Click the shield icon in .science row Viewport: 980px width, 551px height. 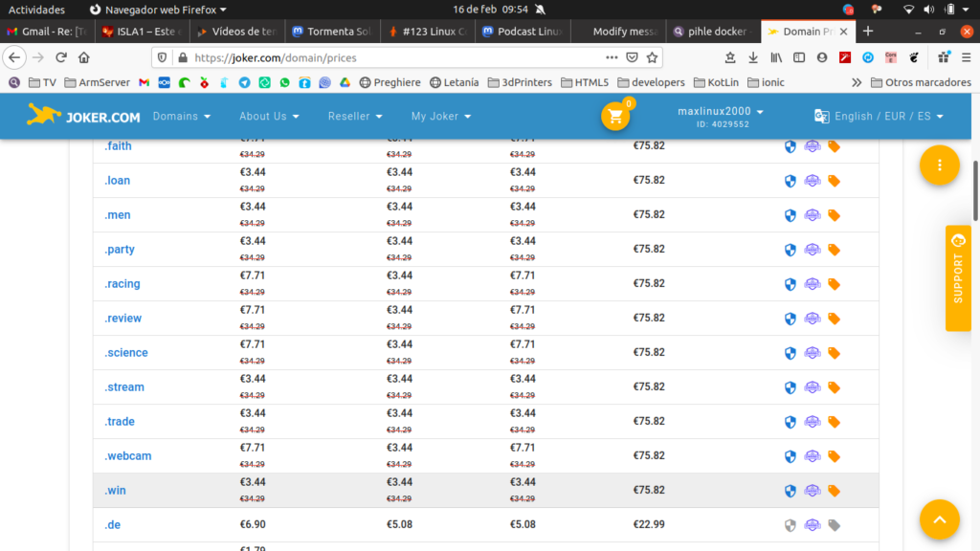[790, 352]
